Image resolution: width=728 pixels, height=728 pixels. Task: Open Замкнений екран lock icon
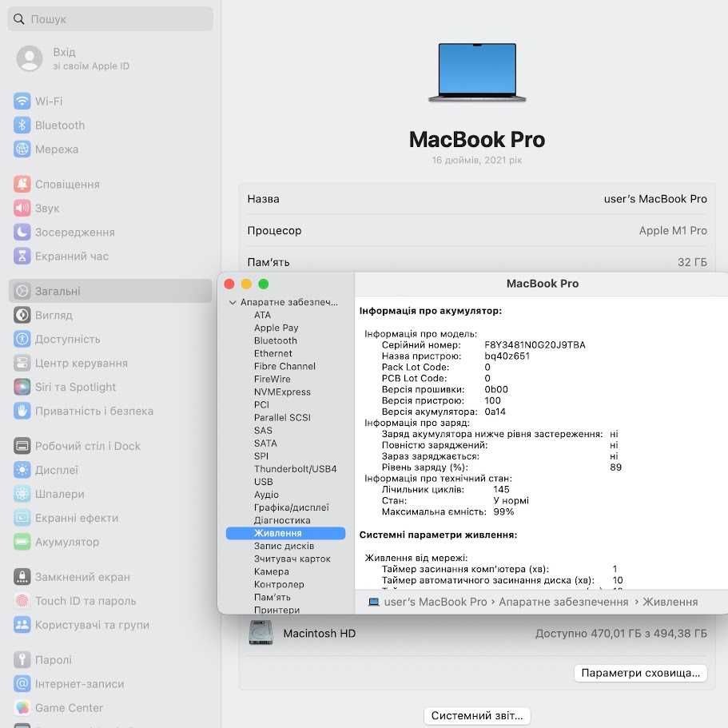tap(22, 577)
